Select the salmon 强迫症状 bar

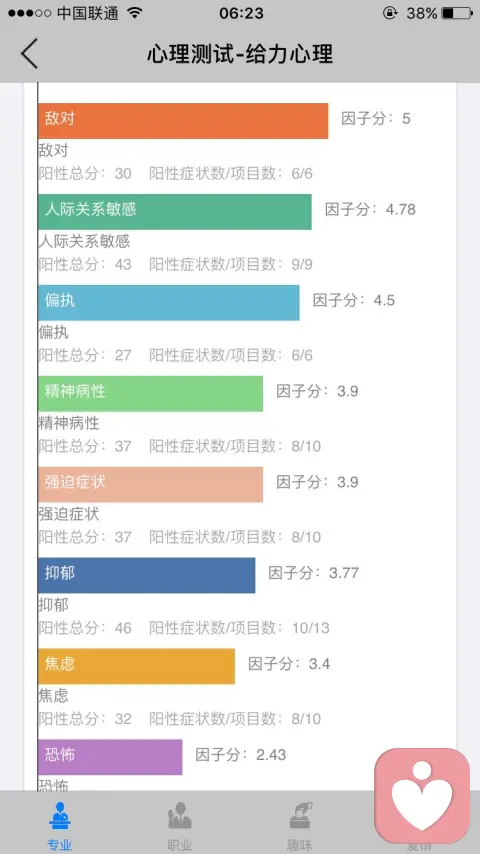pyautogui.click(x=150, y=484)
